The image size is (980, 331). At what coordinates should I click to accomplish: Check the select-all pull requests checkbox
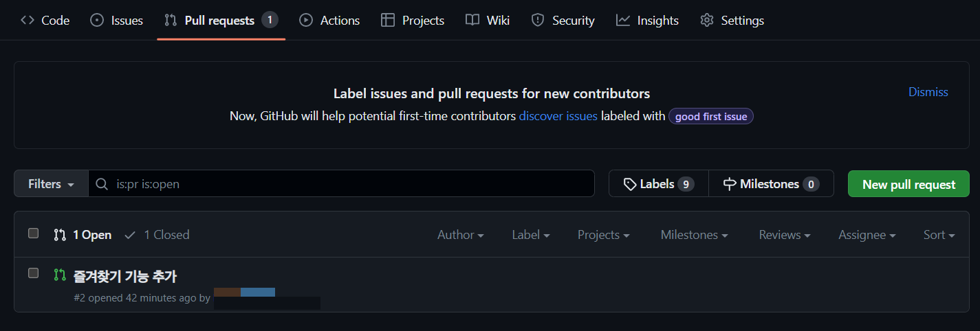tap(33, 233)
